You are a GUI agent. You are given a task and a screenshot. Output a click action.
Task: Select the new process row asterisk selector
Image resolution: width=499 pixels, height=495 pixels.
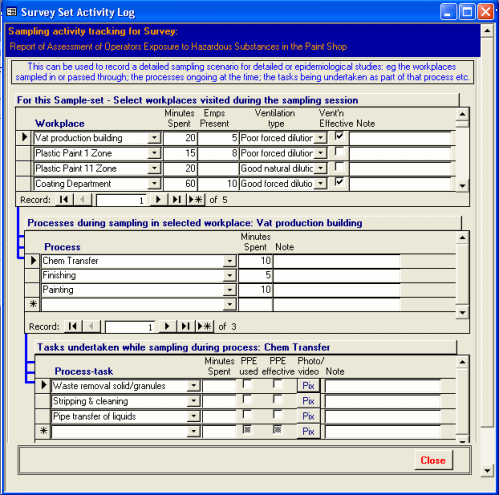tap(33, 304)
